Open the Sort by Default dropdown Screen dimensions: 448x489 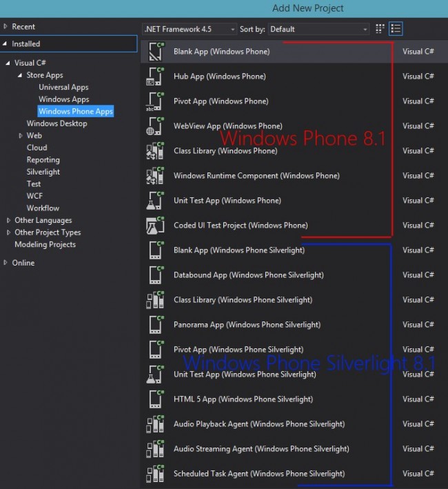tap(318, 29)
